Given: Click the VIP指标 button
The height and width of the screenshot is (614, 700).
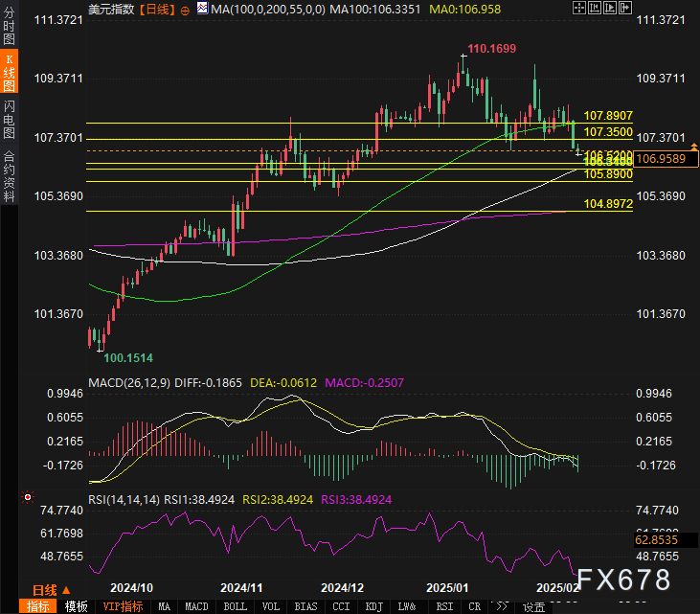Looking at the screenshot, I should (x=123, y=606).
